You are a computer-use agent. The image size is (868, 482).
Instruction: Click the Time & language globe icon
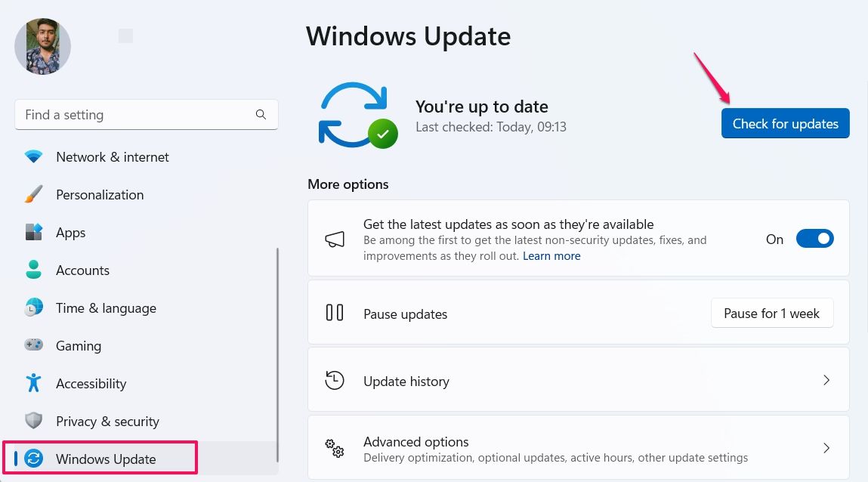point(34,307)
